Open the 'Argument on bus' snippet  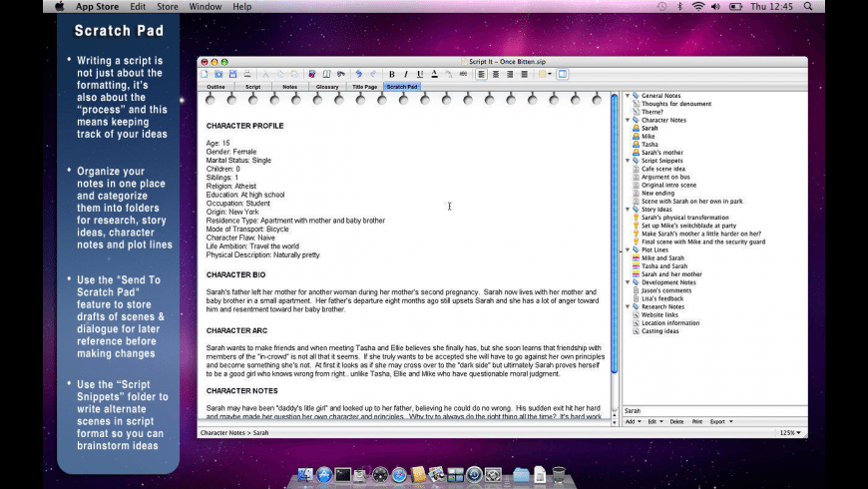665,178
